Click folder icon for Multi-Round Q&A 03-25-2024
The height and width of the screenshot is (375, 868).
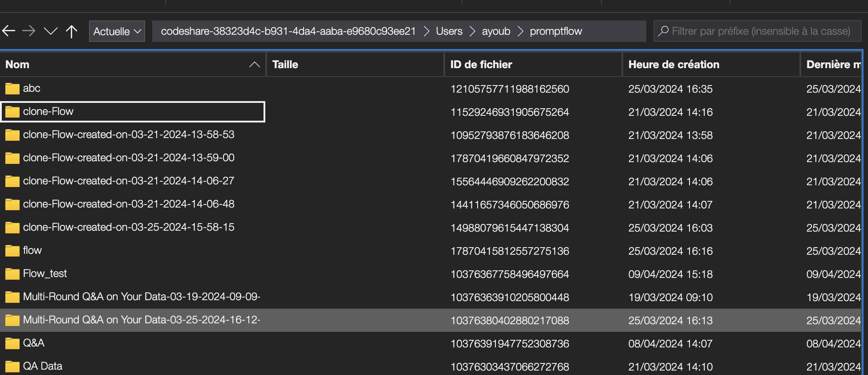(x=12, y=320)
